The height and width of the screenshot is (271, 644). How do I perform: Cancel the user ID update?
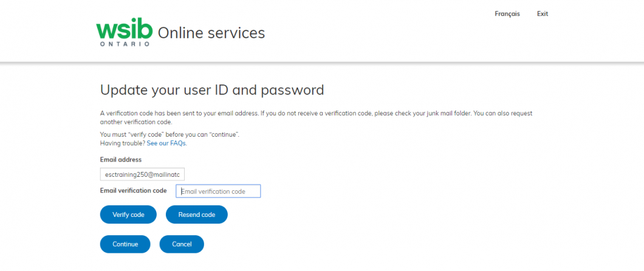(x=182, y=244)
